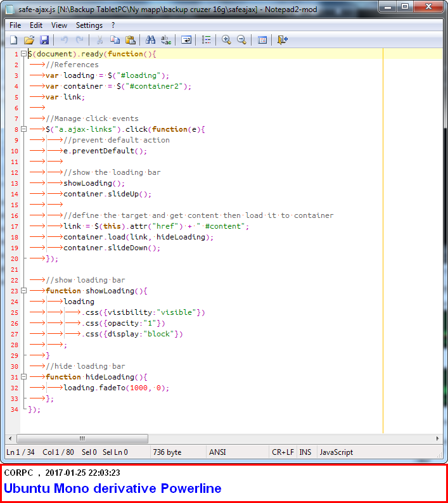The image size is (448, 503).
Task: Toggle word wrap in the toolbar
Action: click(x=186, y=40)
